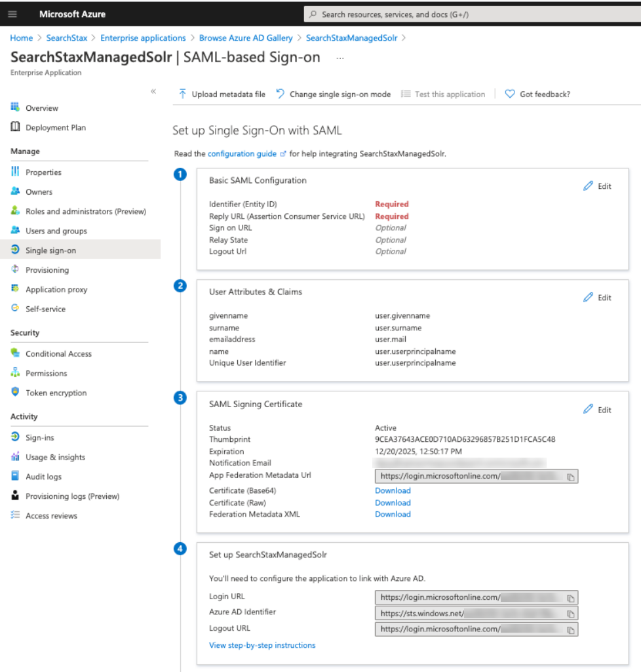
Task: Open the hamburger portal menu
Action: [12, 14]
